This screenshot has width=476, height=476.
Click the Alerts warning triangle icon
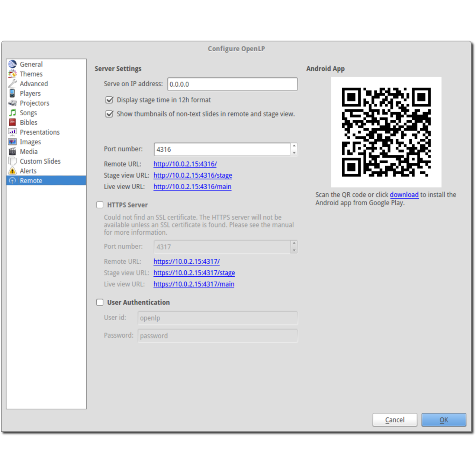point(12,171)
